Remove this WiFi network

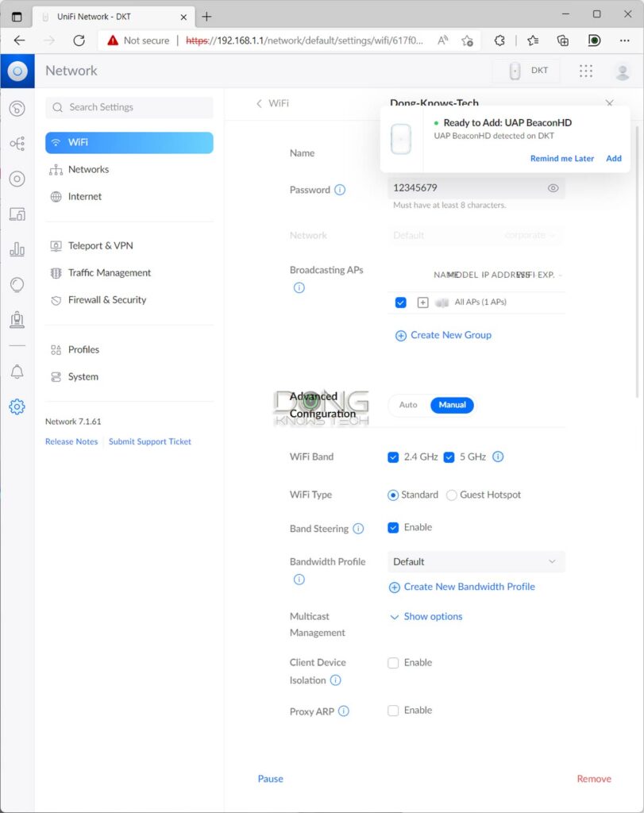click(594, 779)
